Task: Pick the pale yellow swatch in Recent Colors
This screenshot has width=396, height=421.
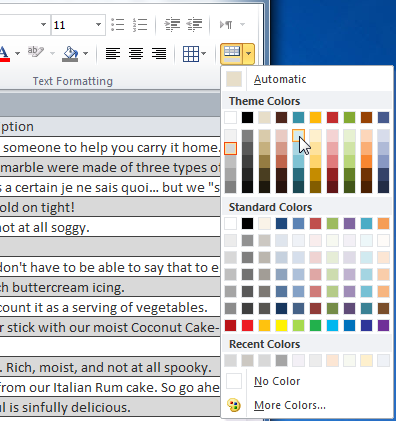Action: pos(367,360)
